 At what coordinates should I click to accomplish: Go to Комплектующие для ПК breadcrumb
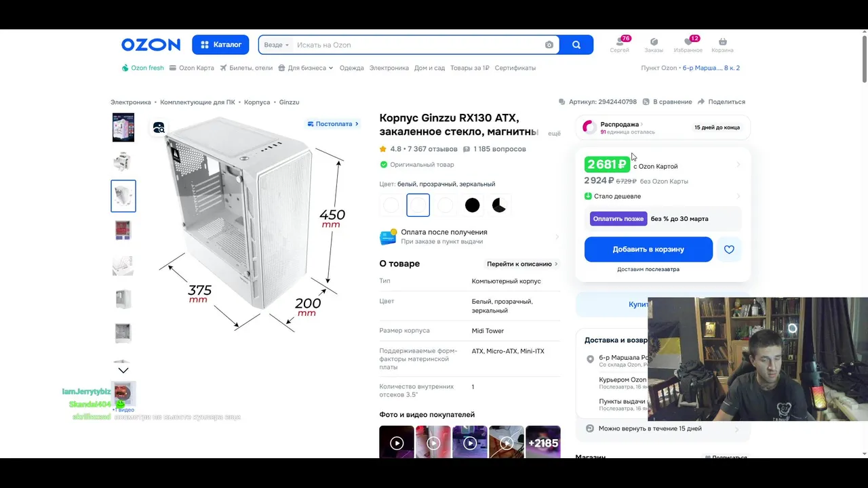tap(197, 102)
